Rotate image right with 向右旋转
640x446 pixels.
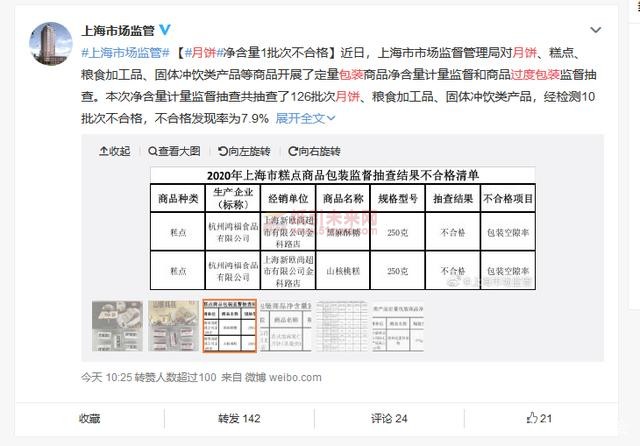pos(312,151)
